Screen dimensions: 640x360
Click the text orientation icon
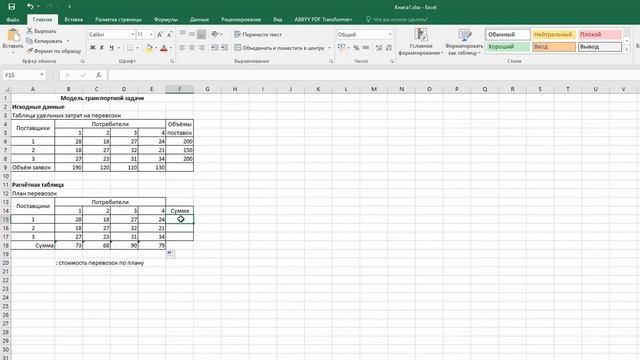point(215,34)
